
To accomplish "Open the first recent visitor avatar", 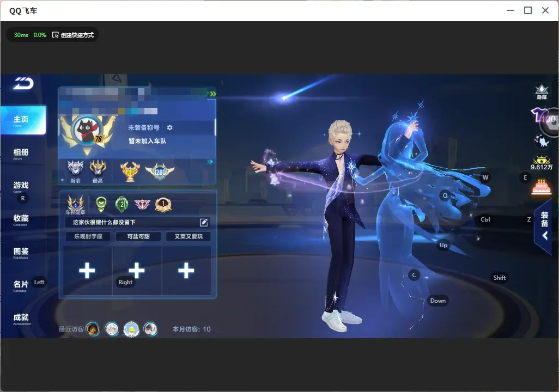I will pos(93,329).
